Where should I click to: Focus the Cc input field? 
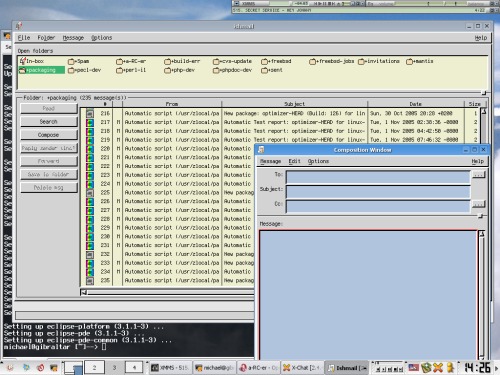click(378, 207)
